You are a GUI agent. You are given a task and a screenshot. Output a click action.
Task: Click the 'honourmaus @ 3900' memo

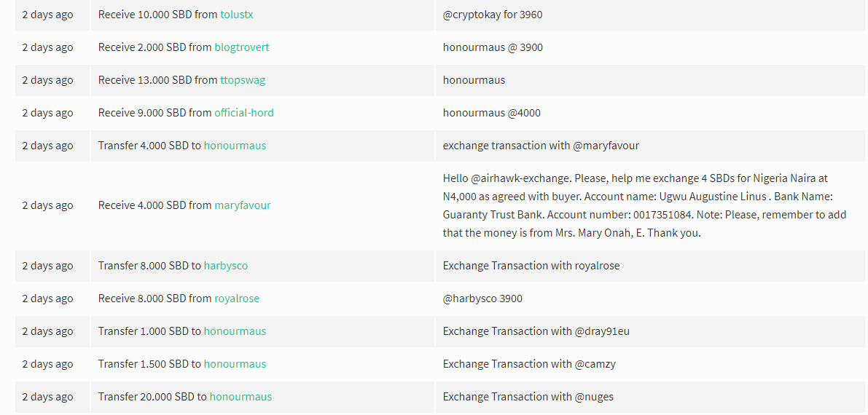coord(493,47)
